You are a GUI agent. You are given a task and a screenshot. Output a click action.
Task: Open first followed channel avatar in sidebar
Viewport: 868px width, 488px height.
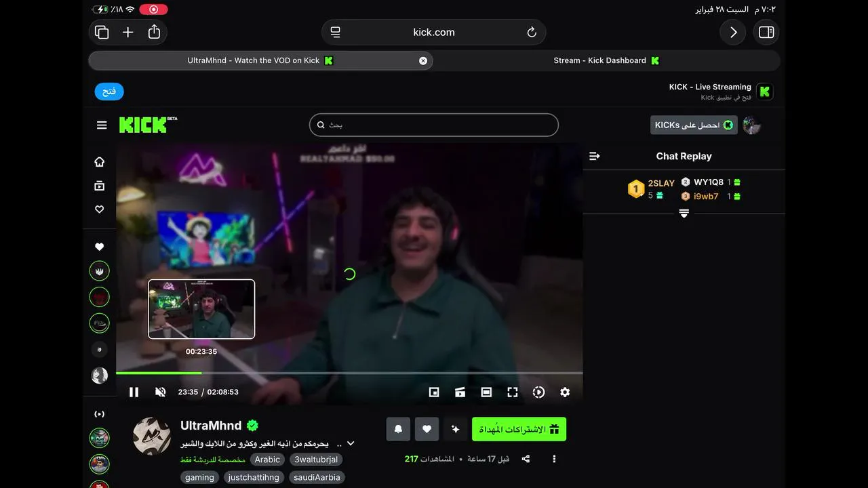coord(100,271)
